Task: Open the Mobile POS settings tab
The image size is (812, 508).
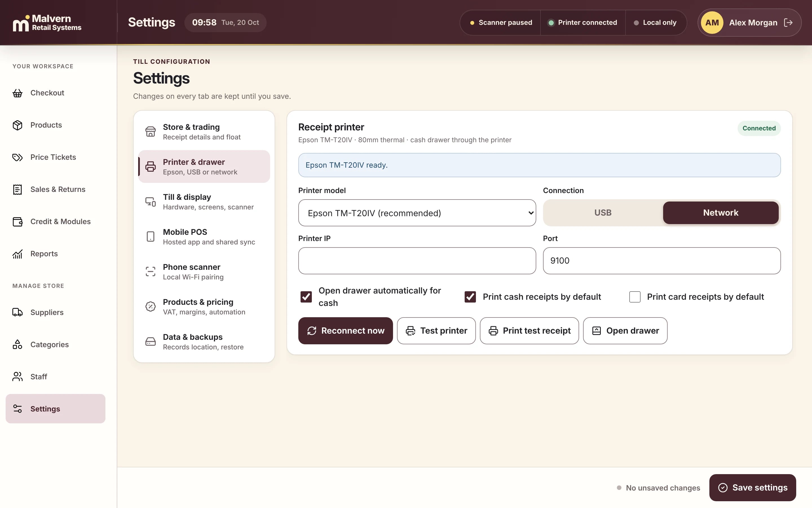Action: (204, 237)
